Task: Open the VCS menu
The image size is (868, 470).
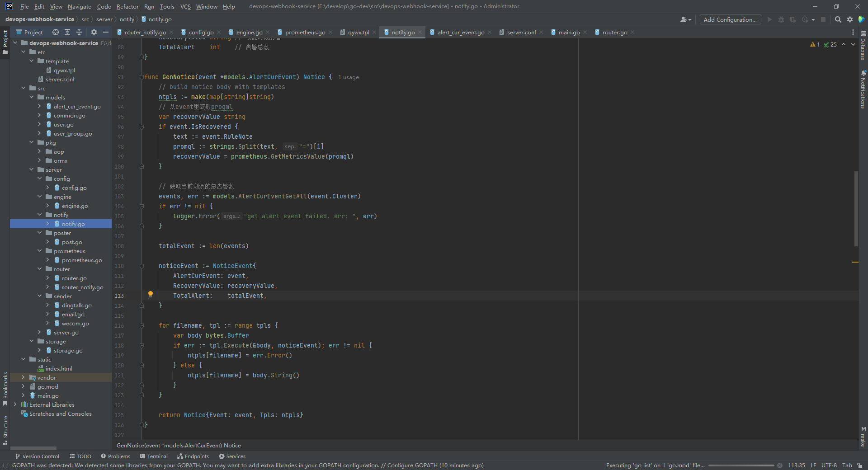Action: pos(185,6)
